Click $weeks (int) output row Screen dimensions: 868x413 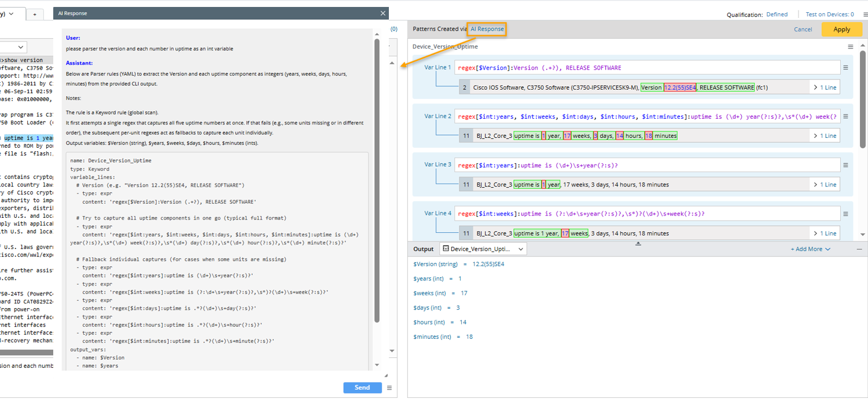[x=440, y=293]
